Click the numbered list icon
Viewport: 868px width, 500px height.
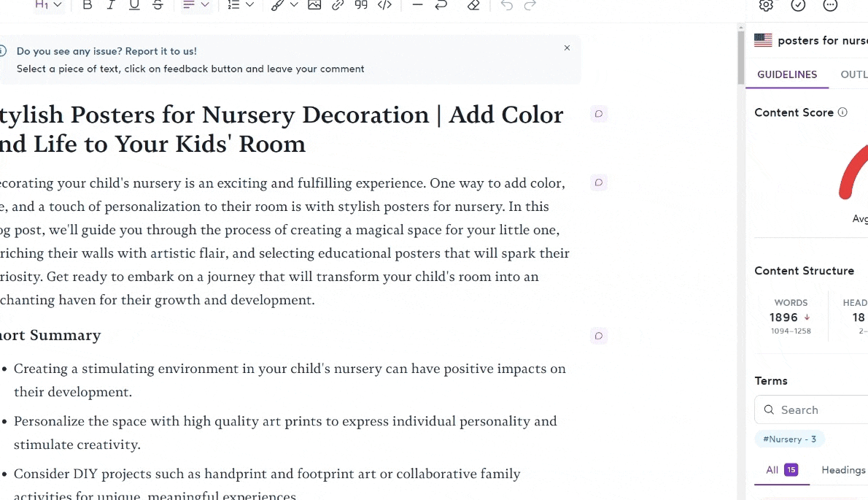pyautogui.click(x=233, y=5)
